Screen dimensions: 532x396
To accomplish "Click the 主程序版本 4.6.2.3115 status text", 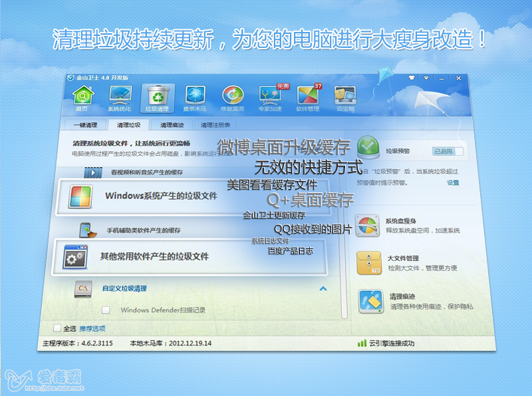I will coord(78,343).
